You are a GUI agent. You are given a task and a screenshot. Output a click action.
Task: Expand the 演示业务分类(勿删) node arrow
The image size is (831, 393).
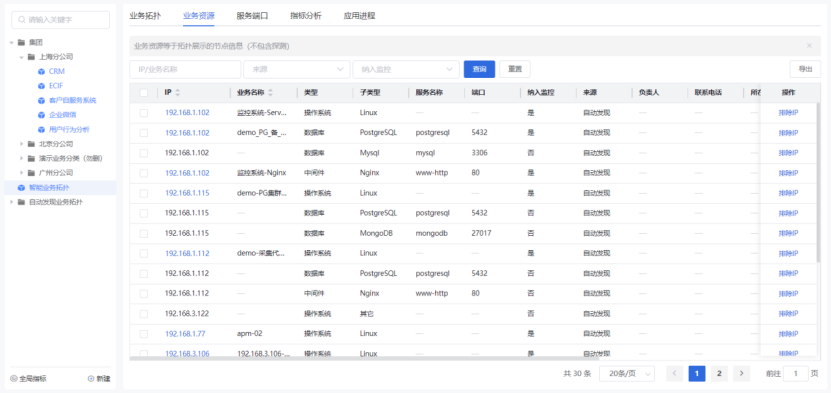pos(21,158)
